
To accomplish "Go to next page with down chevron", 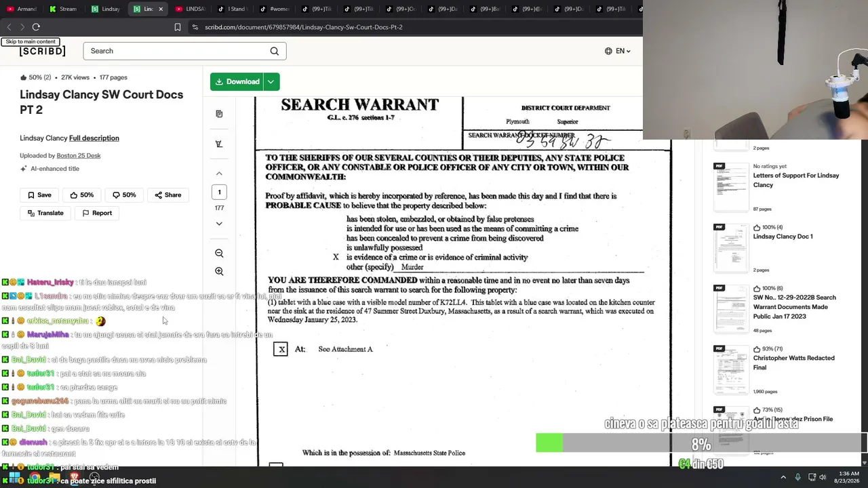I will click(219, 224).
